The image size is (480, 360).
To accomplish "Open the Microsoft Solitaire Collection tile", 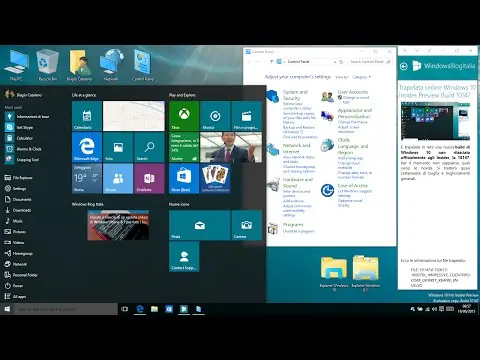I will click(215, 178).
